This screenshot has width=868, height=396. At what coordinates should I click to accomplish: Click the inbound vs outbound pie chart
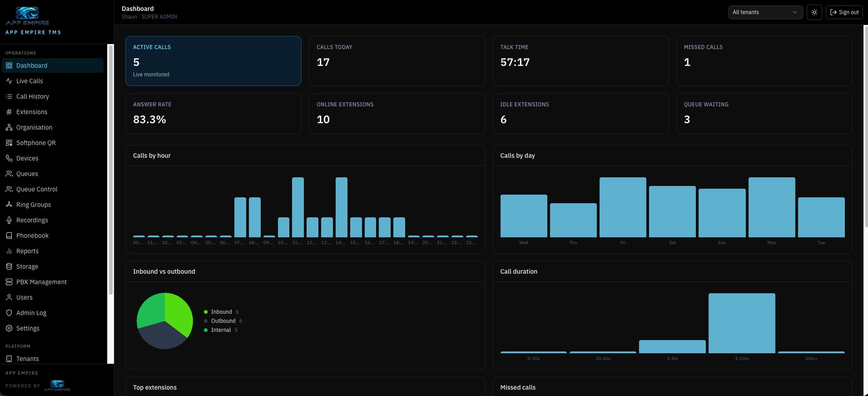tap(165, 321)
